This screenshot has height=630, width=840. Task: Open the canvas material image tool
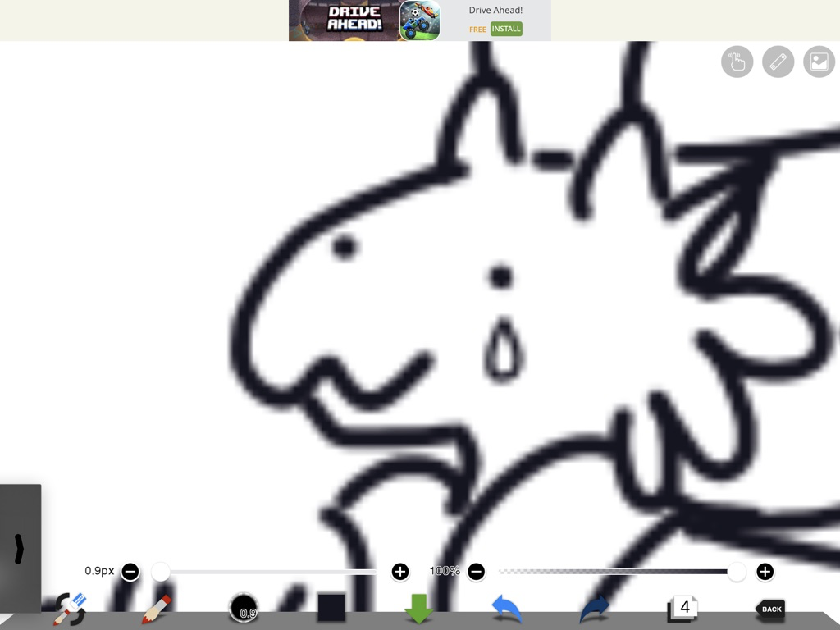coord(819,62)
